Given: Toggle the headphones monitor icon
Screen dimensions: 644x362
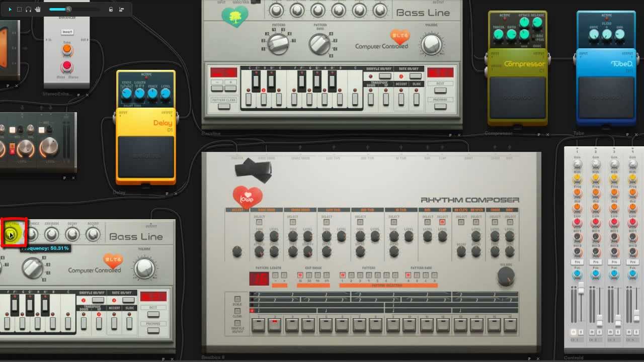Looking at the screenshot, I should click(28, 9).
